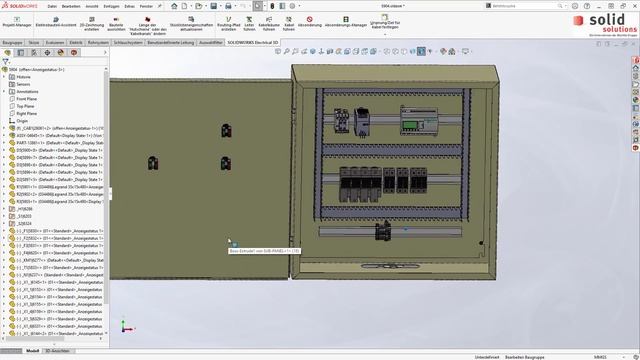Image resolution: width=640 pixels, height=360 pixels.
Task: Select Leiter führen tool
Action: (x=249, y=24)
